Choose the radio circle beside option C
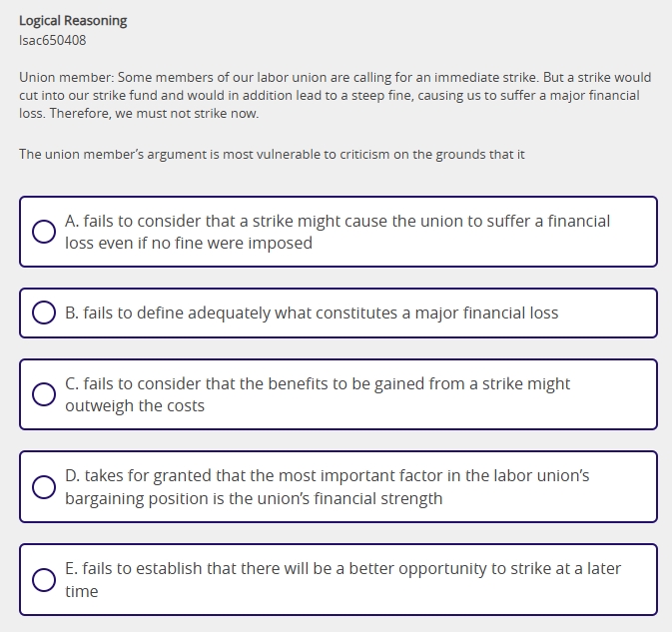 click(44, 394)
